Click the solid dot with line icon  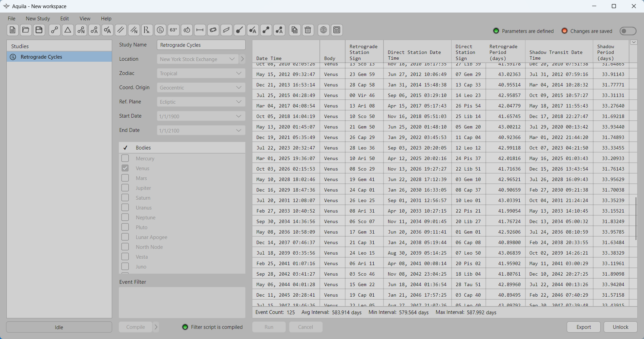point(240,30)
